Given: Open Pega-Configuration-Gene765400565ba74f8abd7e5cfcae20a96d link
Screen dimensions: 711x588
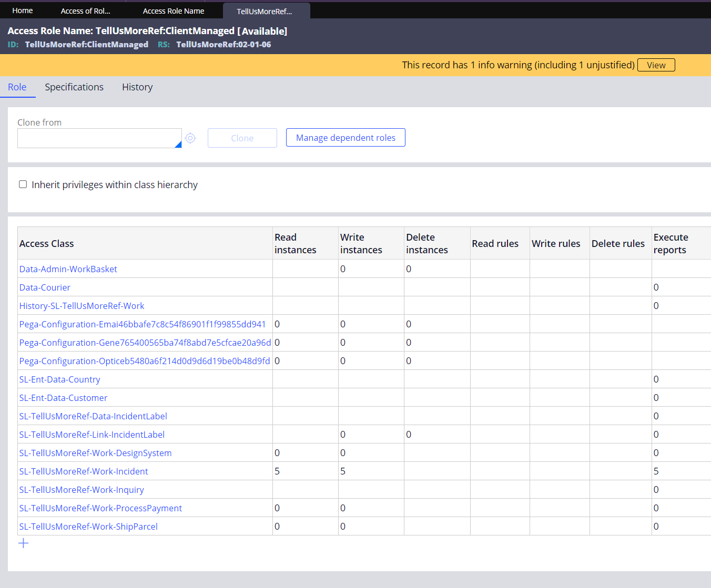Looking at the screenshot, I should tap(145, 343).
